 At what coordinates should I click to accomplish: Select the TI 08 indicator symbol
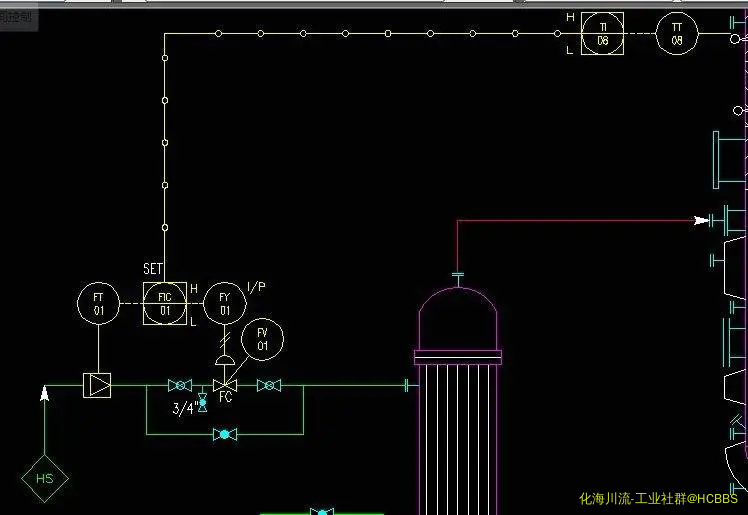[x=602, y=33]
